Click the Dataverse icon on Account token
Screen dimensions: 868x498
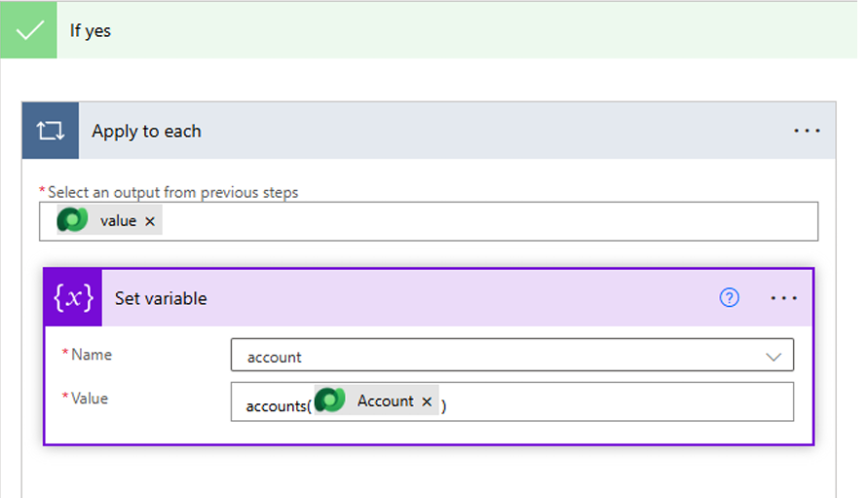click(330, 401)
